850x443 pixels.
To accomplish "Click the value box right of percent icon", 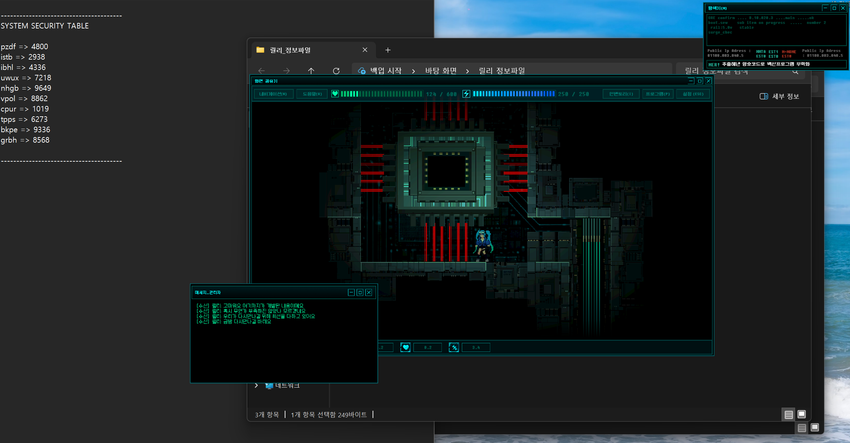I will click(x=476, y=348).
